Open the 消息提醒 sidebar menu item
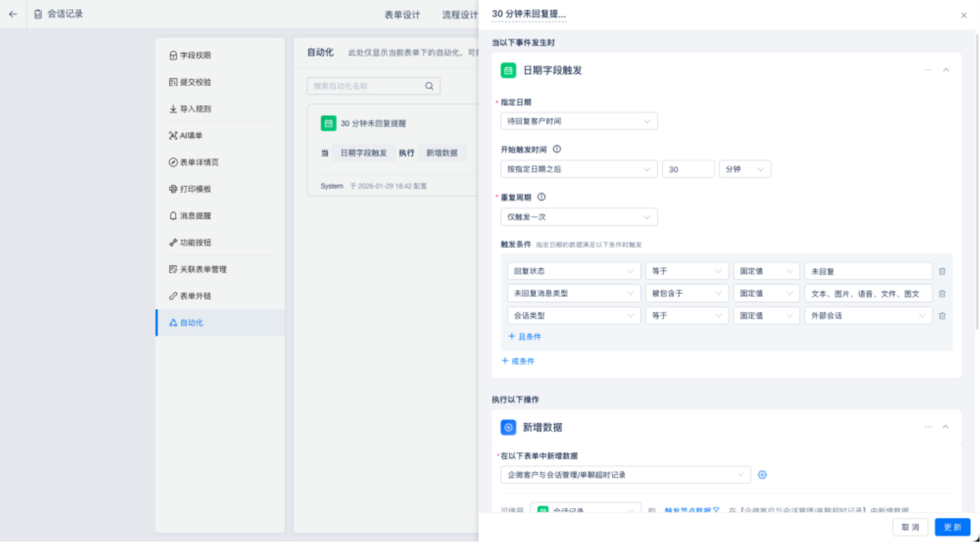The width and height of the screenshot is (980, 542). [x=195, y=216]
